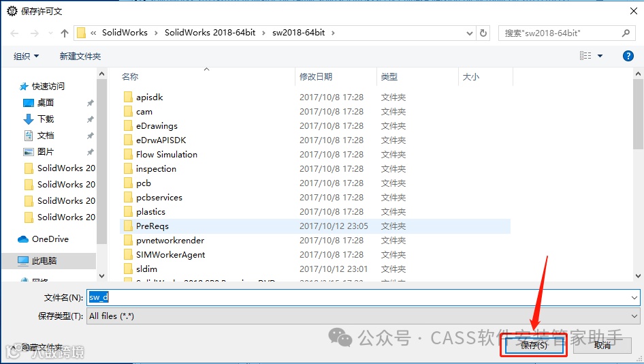Click the 取消 button
The image size is (644, 364).
pyautogui.click(x=602, y=346)
